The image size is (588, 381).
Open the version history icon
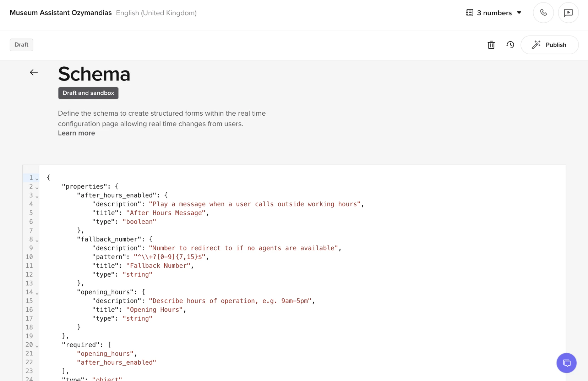(x=510, y=45)
